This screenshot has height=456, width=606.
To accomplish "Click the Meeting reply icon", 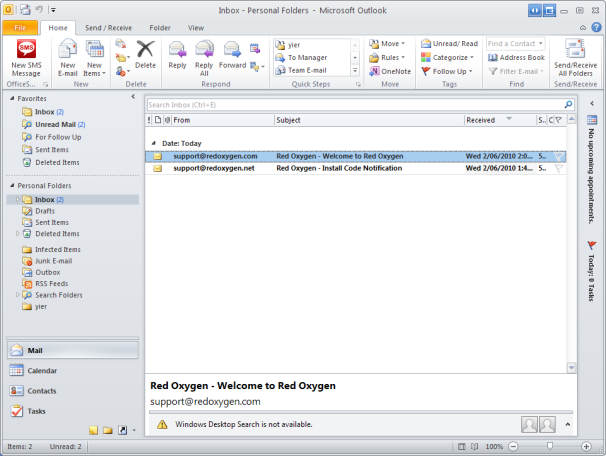I will tap(255, 48).
